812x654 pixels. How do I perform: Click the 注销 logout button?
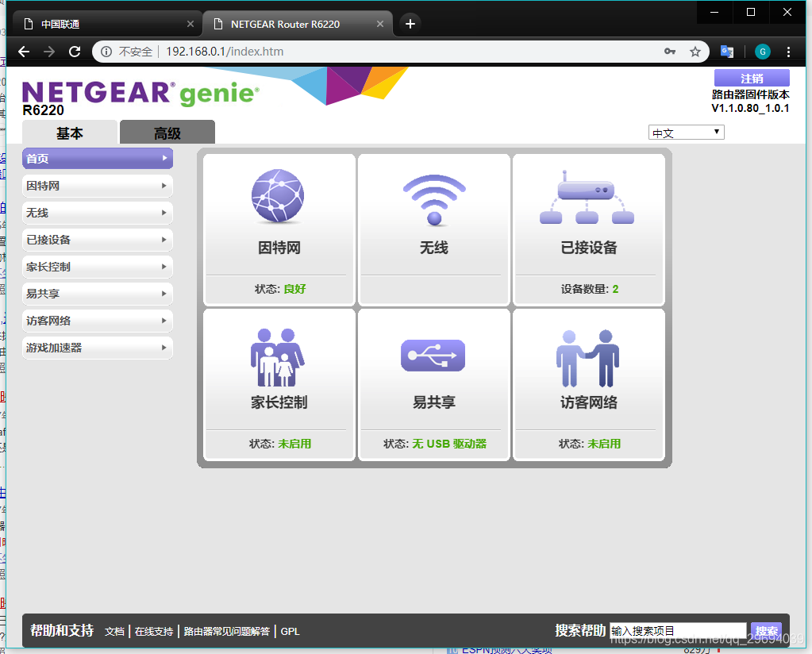tap(752, 79)
